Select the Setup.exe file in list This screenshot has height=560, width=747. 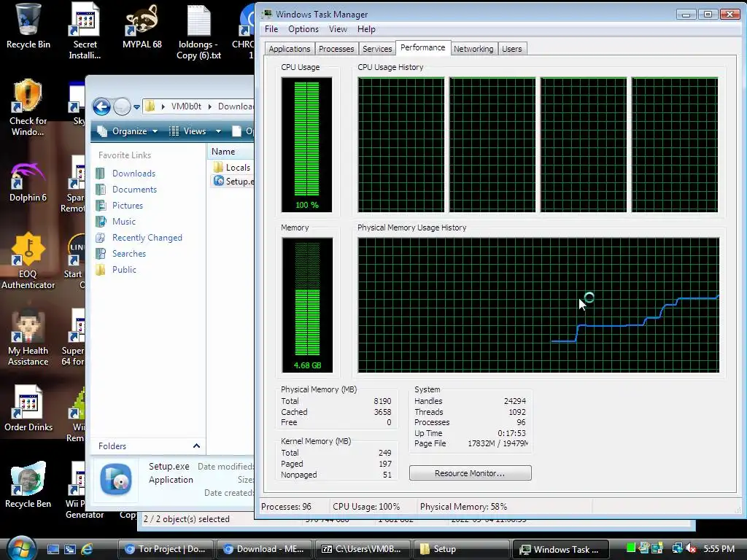(233, 181)
